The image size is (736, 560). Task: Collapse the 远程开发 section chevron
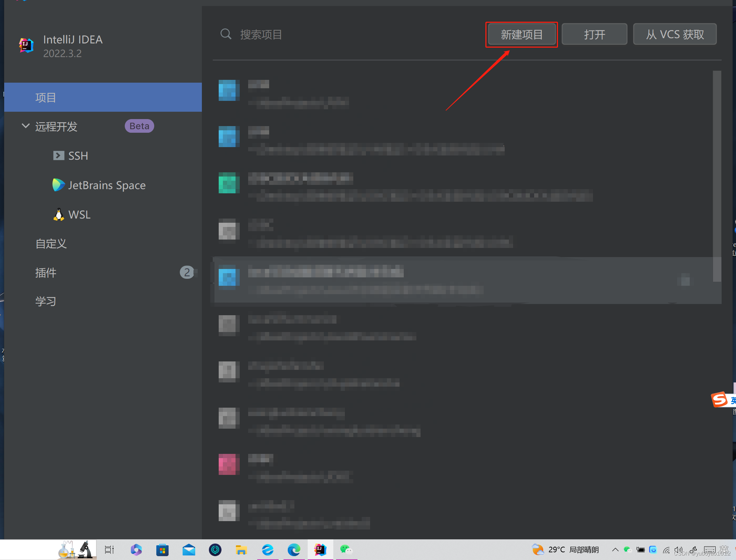tap(26, 126)
